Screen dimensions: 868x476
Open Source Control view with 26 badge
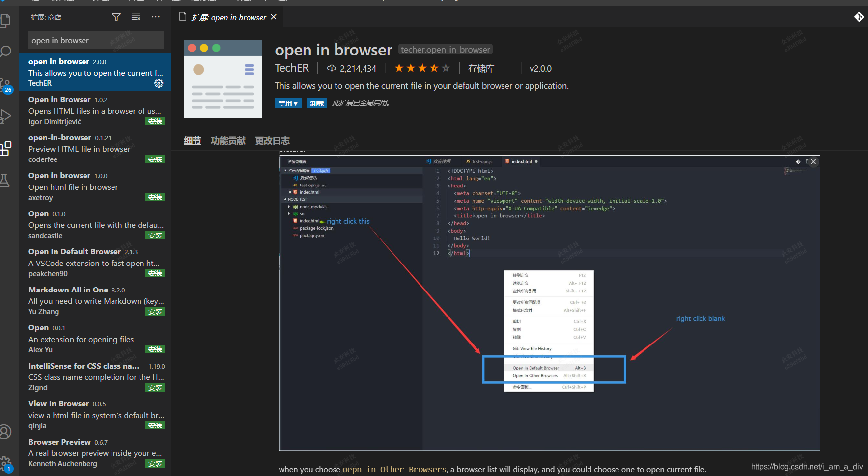coord(6,85)
